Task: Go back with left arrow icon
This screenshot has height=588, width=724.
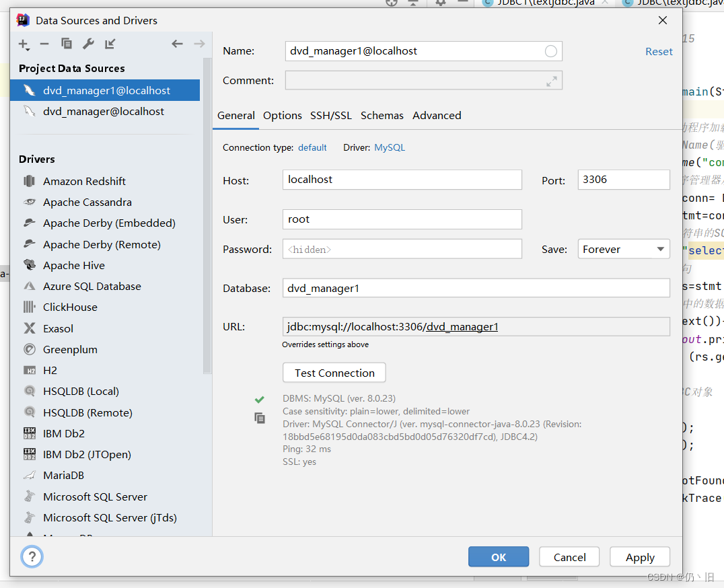Action: tap(178, 44)
